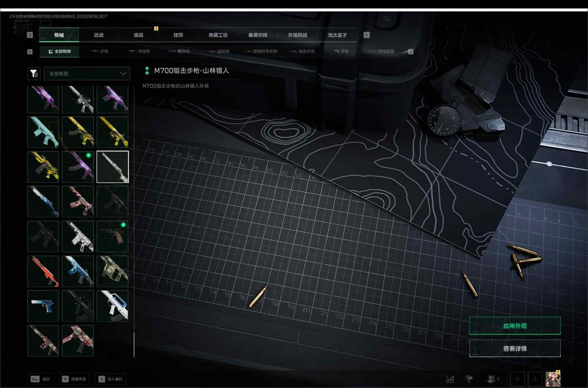This screenshot has width=588, height=388.
Task: Click the A key previous-category icon
Action: point(30,51)
